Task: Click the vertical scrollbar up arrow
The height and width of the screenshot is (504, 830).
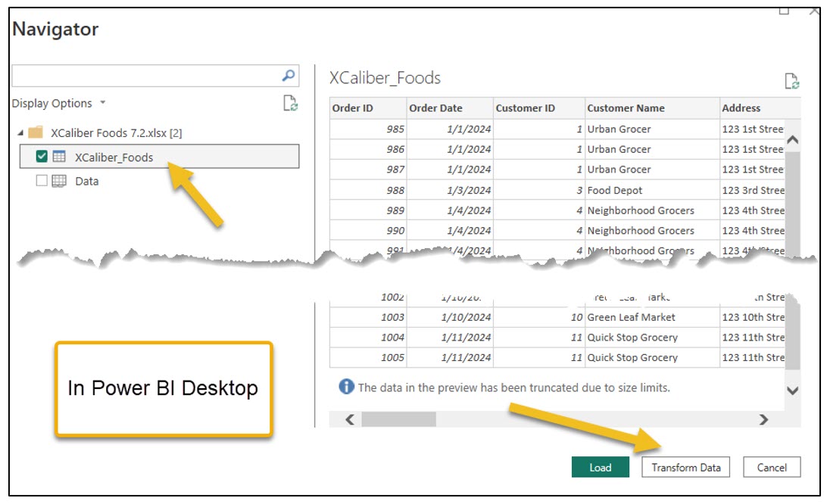Action: (x=792, y=140)
